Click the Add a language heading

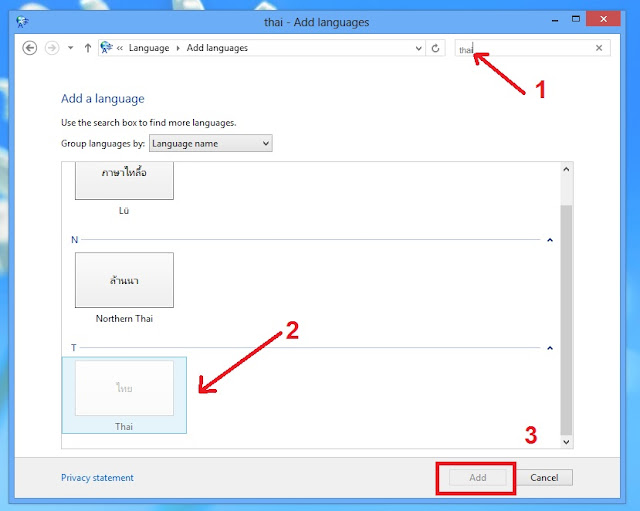tap(103, 99)
